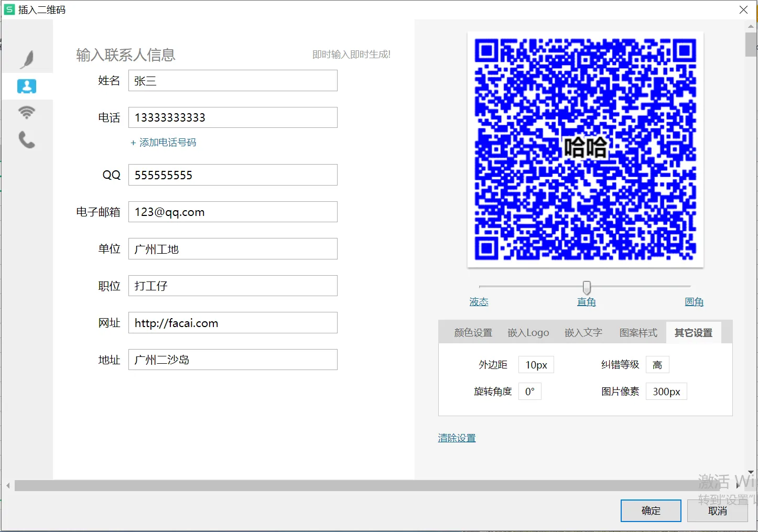
Task: Open the phone number QR code icon
Action: pos(27,139)
